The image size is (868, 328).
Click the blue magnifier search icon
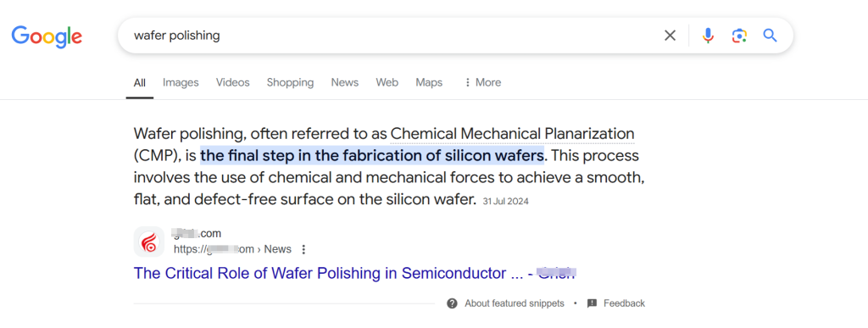click(770, 36)
